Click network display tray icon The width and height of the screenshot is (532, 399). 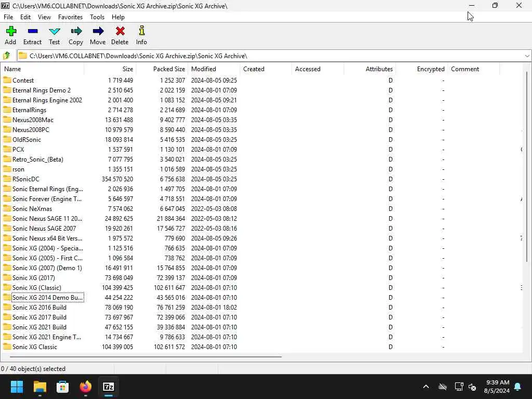tap(459, 387)
